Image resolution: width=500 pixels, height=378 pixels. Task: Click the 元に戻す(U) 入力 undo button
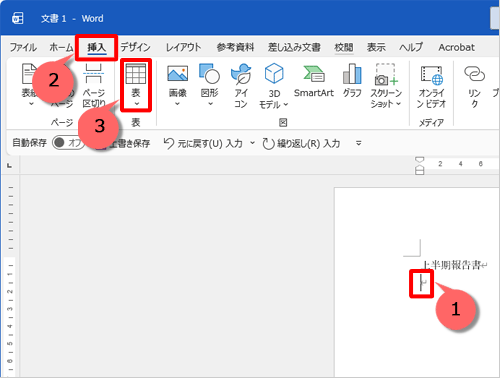click(x=203, y=144)
